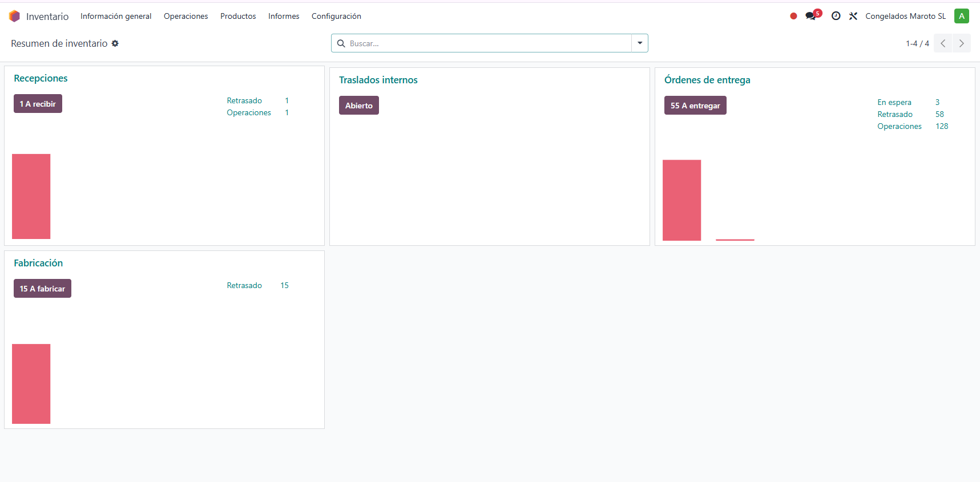980x482 pixels.
Task: Open the Configuración menu
Action: pyautogui.click(x=336, y=16)
